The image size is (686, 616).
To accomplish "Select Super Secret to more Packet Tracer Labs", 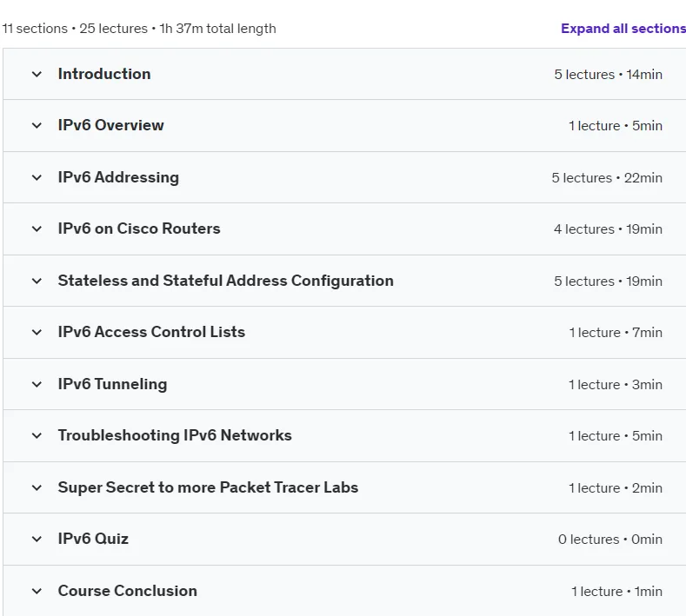I will (208, 487).
